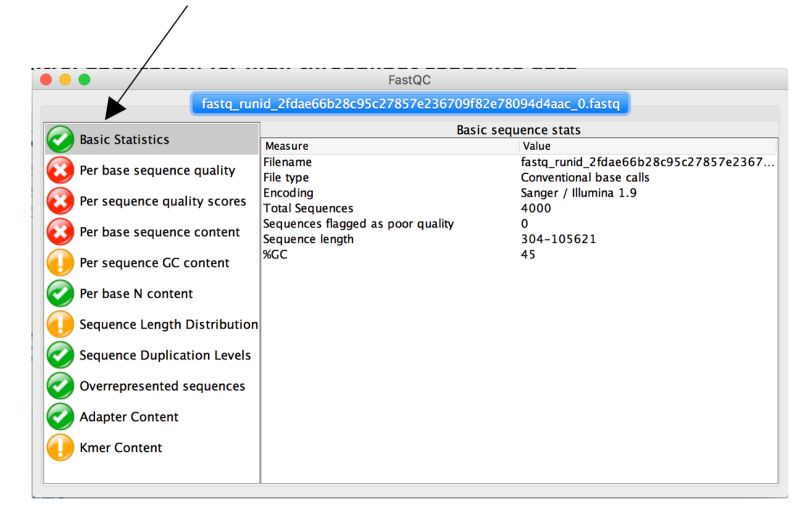
Task: Click the truncated filename value cell
Action: pos(647,162)
